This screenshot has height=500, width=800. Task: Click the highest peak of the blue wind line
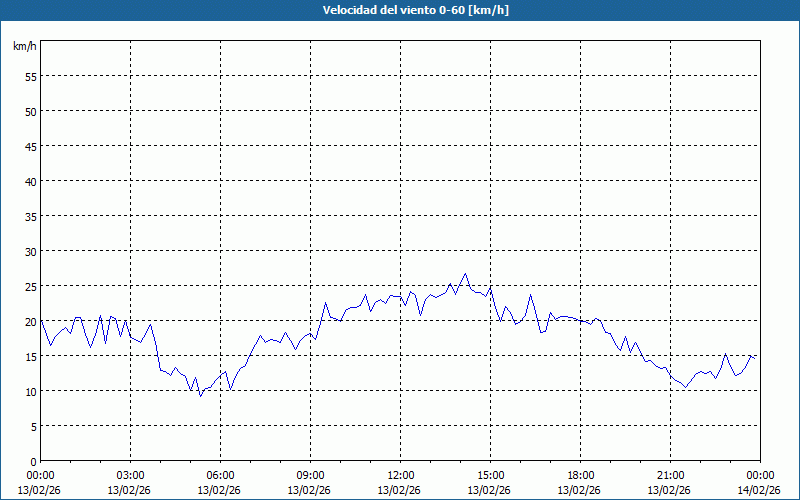click(x=465, y=273)
